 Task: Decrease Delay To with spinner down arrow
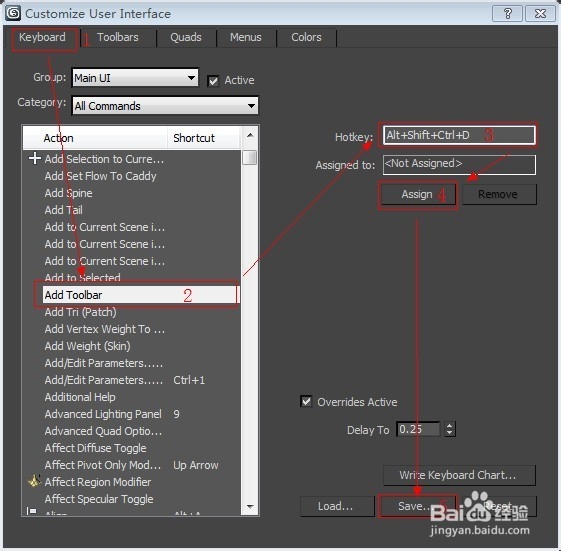[450, 433]
